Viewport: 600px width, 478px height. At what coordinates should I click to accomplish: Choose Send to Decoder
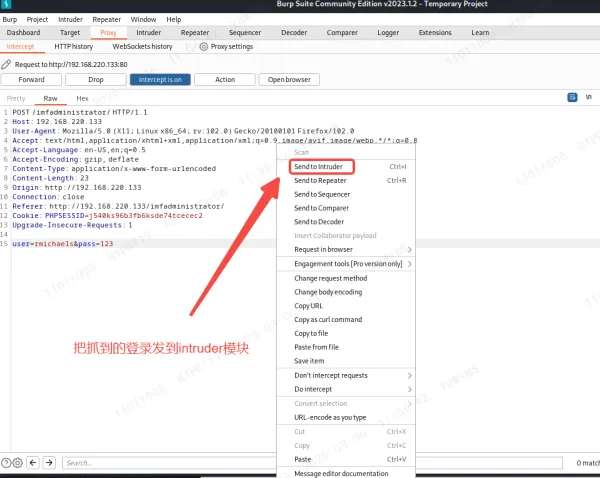(346, 222)
